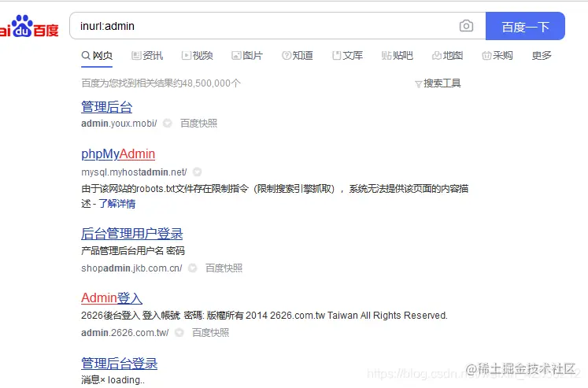Click the 产品管理后台用户名 密码 description
Screen dimensions: 588x388
[x=133, y=251]
